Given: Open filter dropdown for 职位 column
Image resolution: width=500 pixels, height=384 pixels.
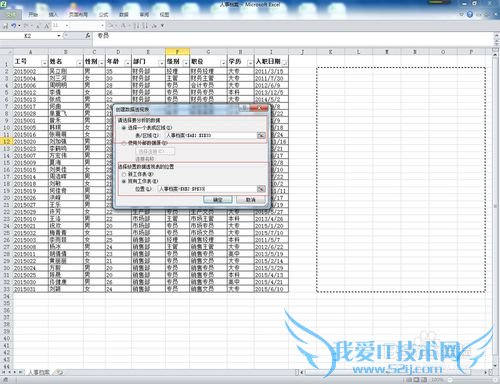Looking at the screenshot, I should pyautogui.click(x=223, y=63).
